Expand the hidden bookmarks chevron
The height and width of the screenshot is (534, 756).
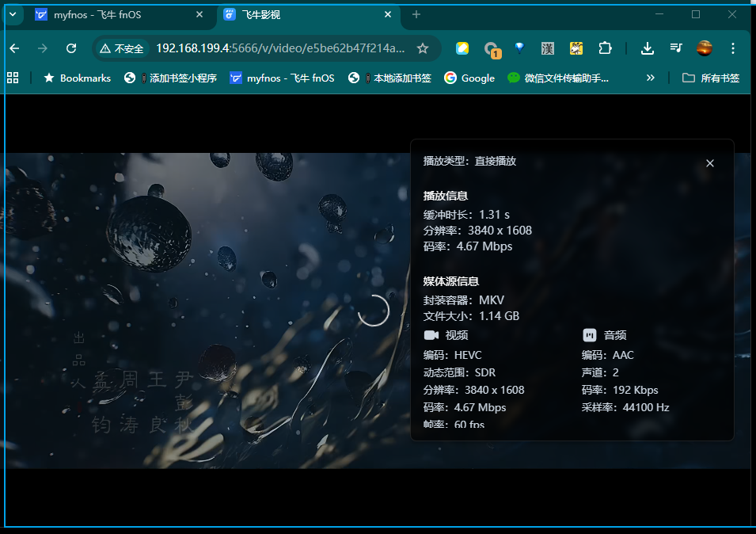point(651,78)
